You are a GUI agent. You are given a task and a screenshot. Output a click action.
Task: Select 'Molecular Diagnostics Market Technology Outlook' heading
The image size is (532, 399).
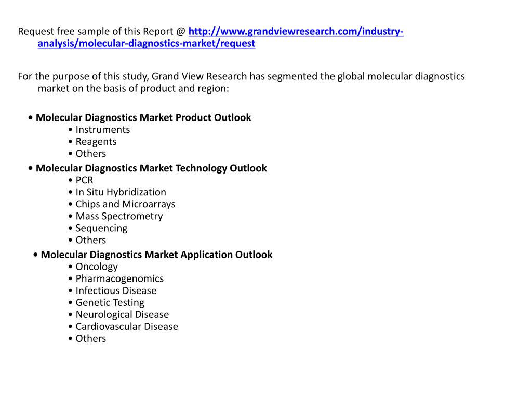[x=151, y=168]
